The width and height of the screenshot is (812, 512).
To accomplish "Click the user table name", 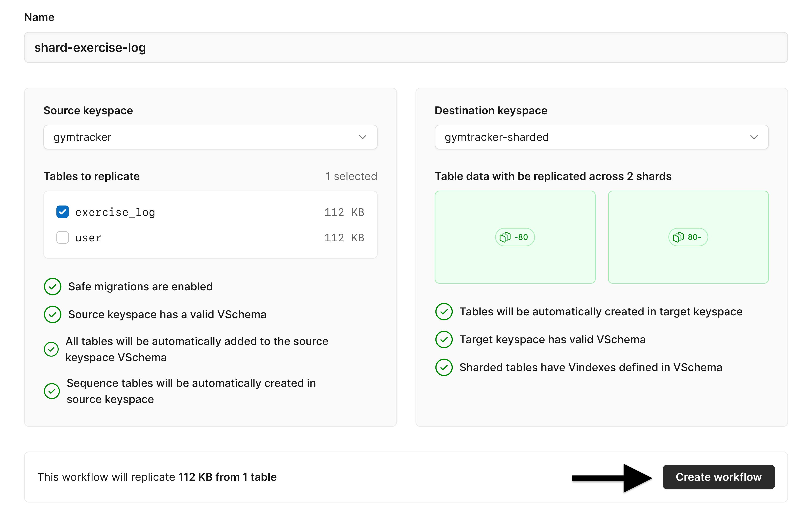I will pos(88,238).
